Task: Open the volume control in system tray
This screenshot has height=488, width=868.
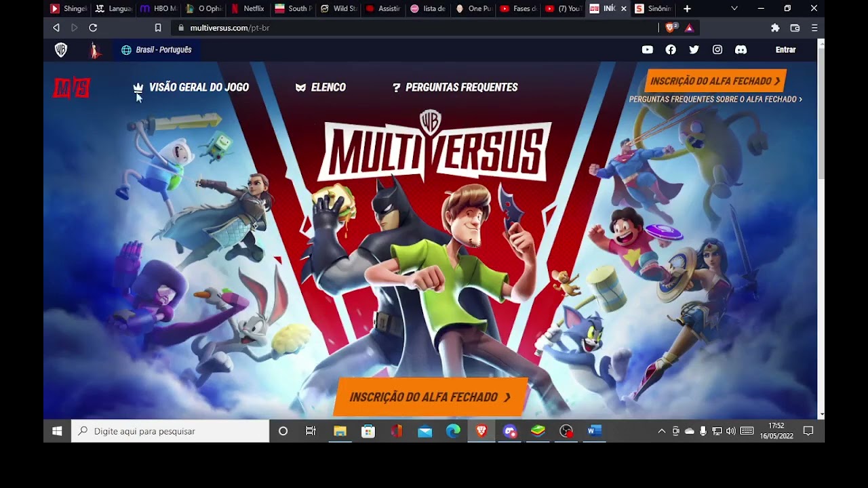Action: click(730, 431)
